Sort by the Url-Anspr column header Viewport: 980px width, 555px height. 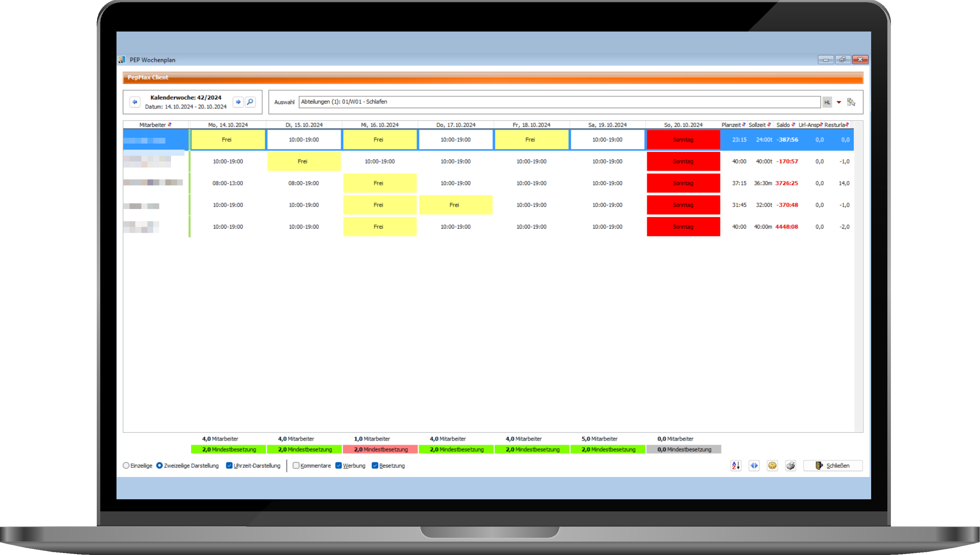click(x=810, y=125)
